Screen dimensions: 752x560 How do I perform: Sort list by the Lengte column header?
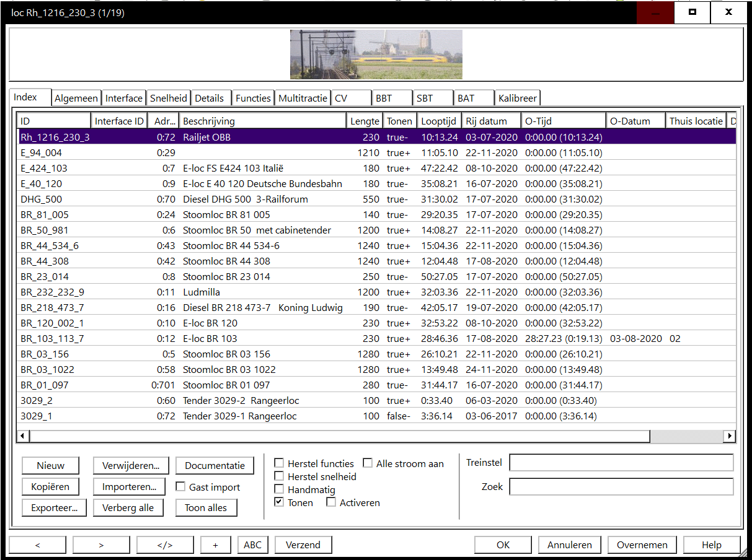(364, 121)
